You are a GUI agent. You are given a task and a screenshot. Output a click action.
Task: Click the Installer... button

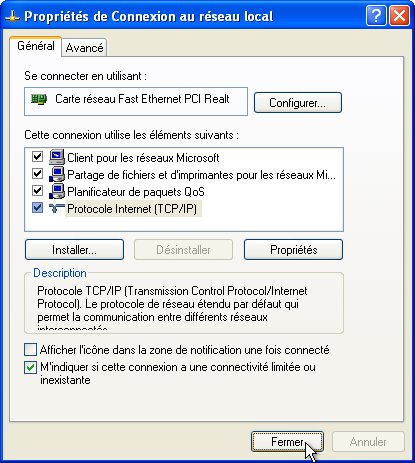click(x=74, y=250)
